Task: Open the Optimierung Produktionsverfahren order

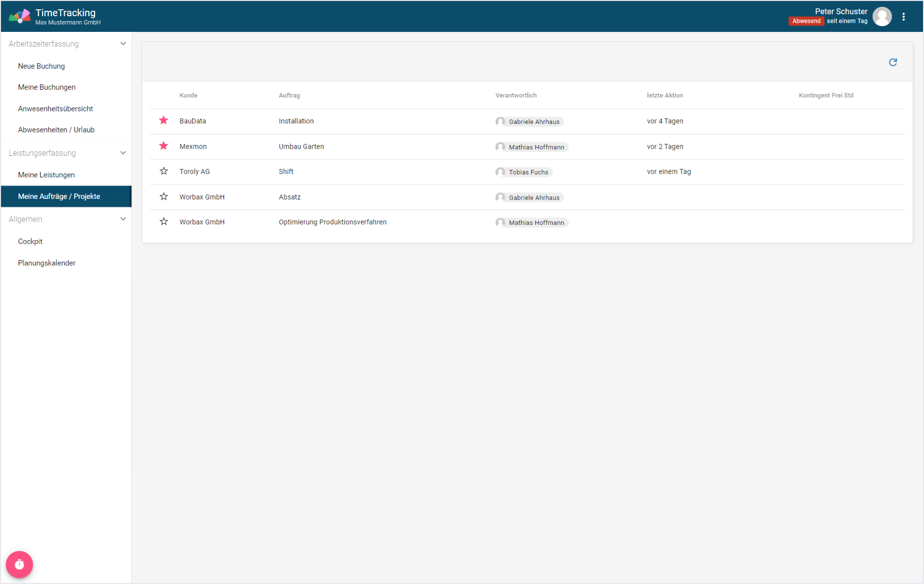Action: [x=332, y=222]
